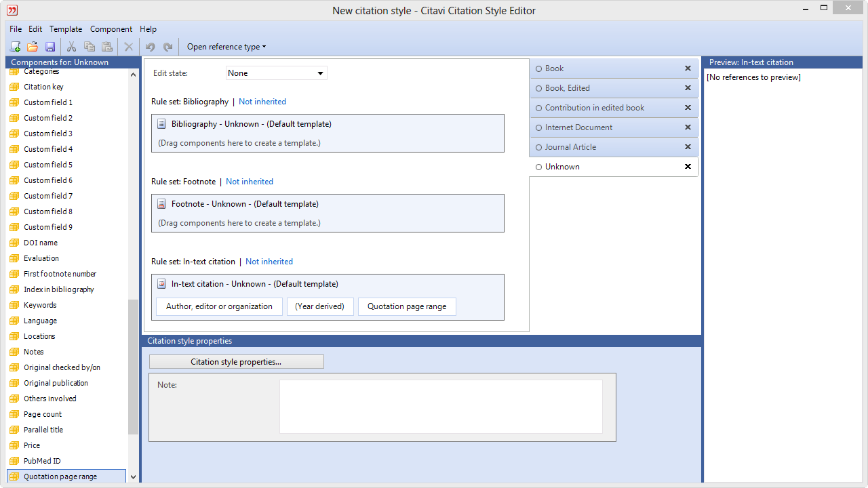Click the icon beside PubMed ID
Screen dimensions: 868x488
[14, 461]
